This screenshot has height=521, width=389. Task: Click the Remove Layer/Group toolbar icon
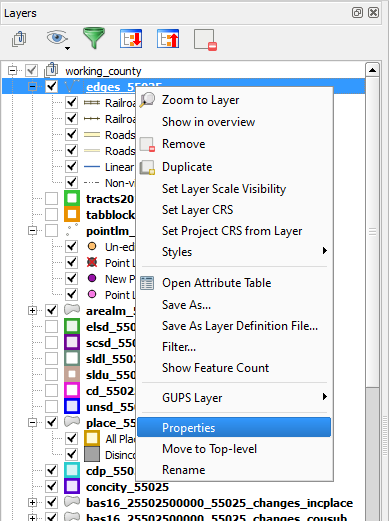click(205, 40)
